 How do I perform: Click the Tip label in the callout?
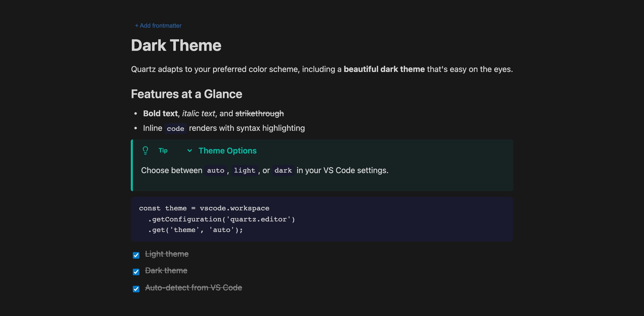pyautogui.click(x=163, y=150)
